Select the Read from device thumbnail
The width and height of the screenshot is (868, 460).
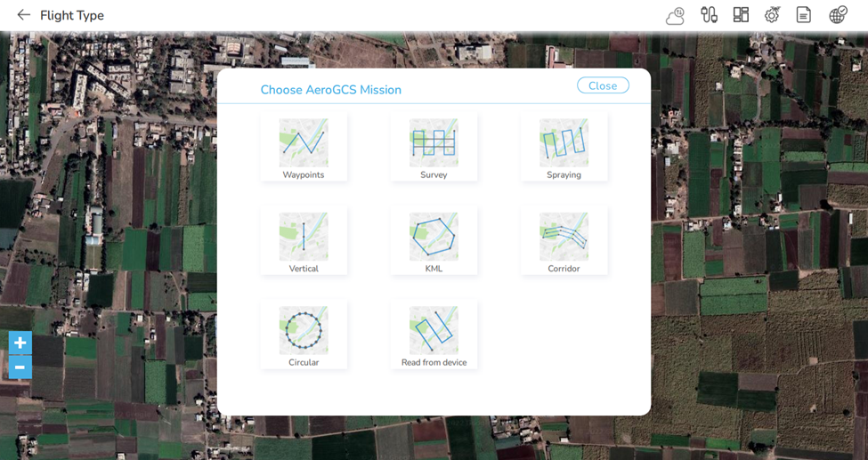coord(434,330)
